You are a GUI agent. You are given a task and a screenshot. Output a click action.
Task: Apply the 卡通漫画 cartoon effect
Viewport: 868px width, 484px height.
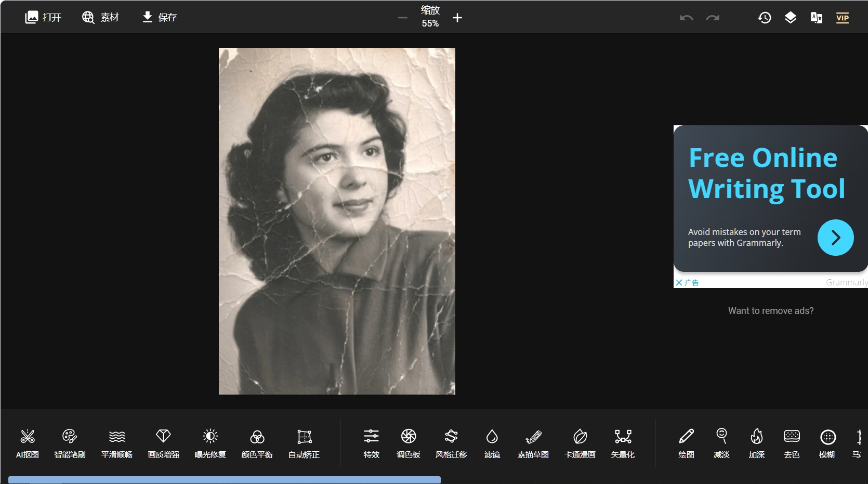580,443
